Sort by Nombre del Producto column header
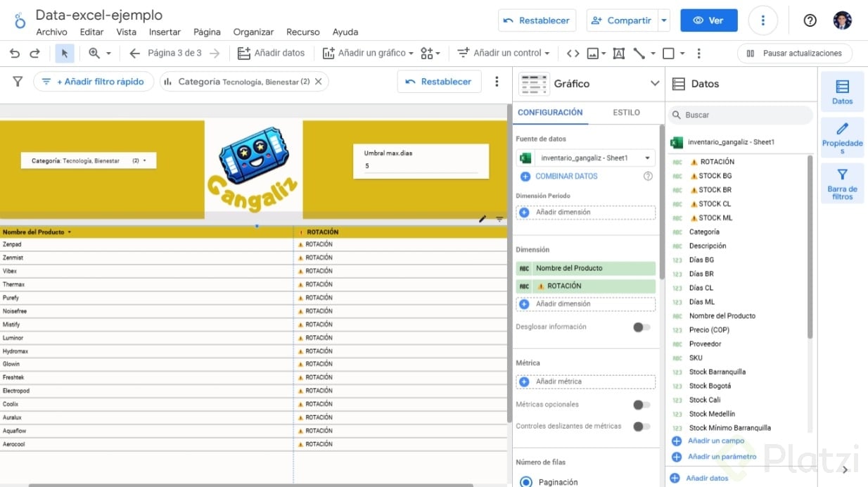Image resolution: width=868 pixels, height=487 pixels. click(x=37, y=232)
